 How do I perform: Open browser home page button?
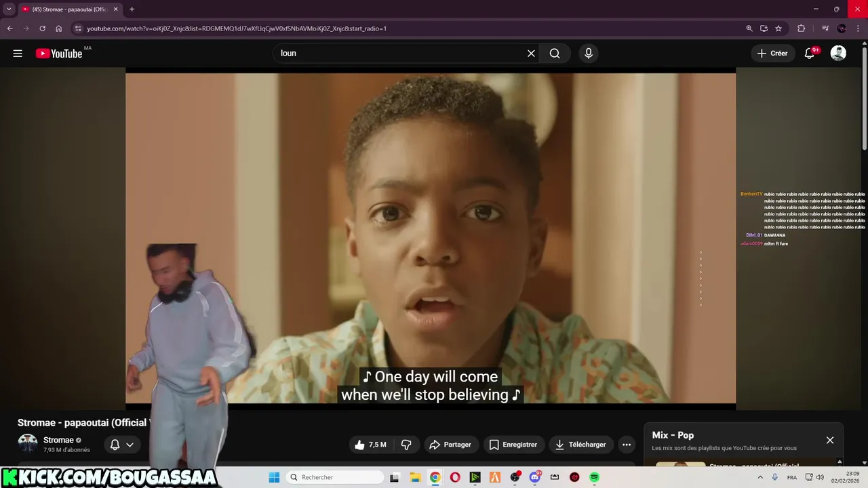pyautogui.click(x=59, y=28)
